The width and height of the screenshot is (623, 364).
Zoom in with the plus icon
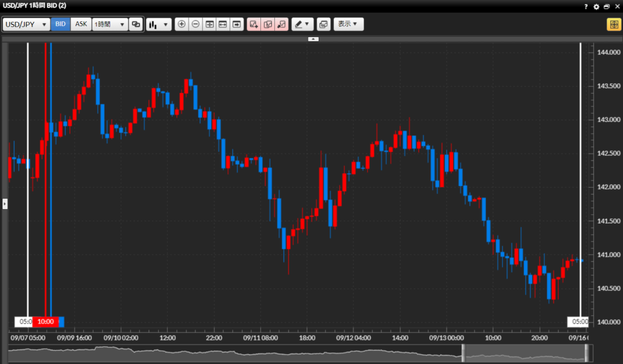pyautogui.click(x=181, y=24)
